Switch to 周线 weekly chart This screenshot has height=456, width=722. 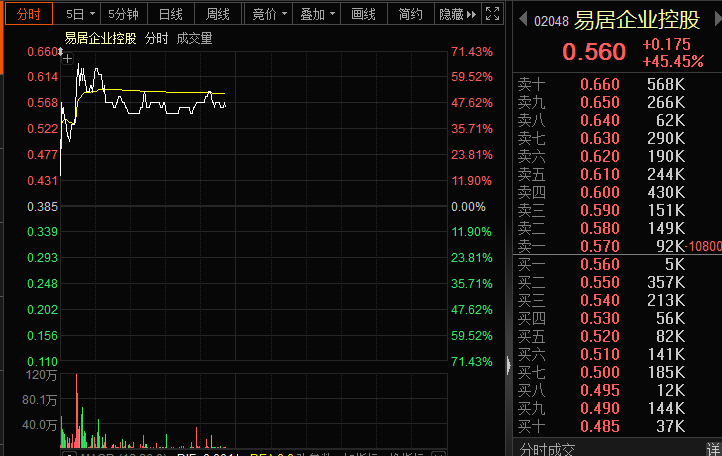pyautogui.click(x=217, y=14)
